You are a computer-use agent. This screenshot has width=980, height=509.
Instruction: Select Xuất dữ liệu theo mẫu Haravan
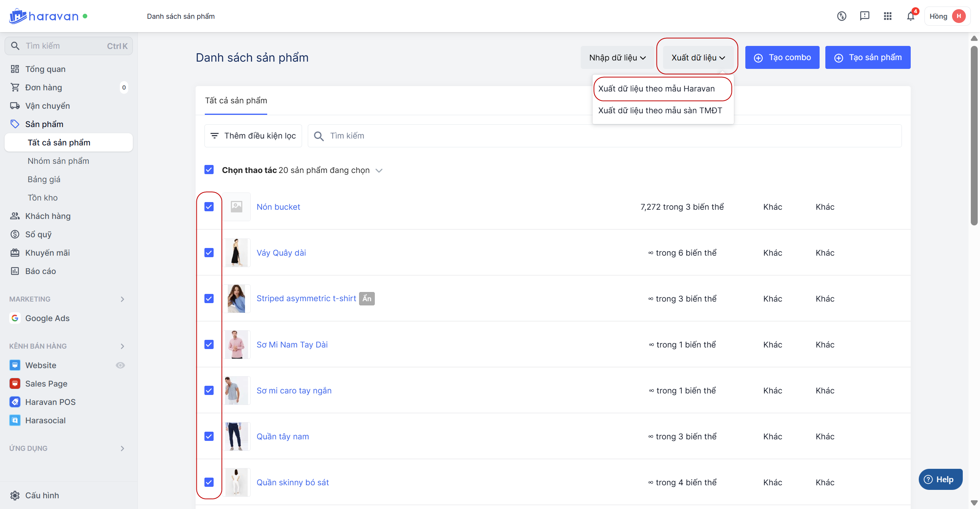pyautogui.click(x=656, y=88)
